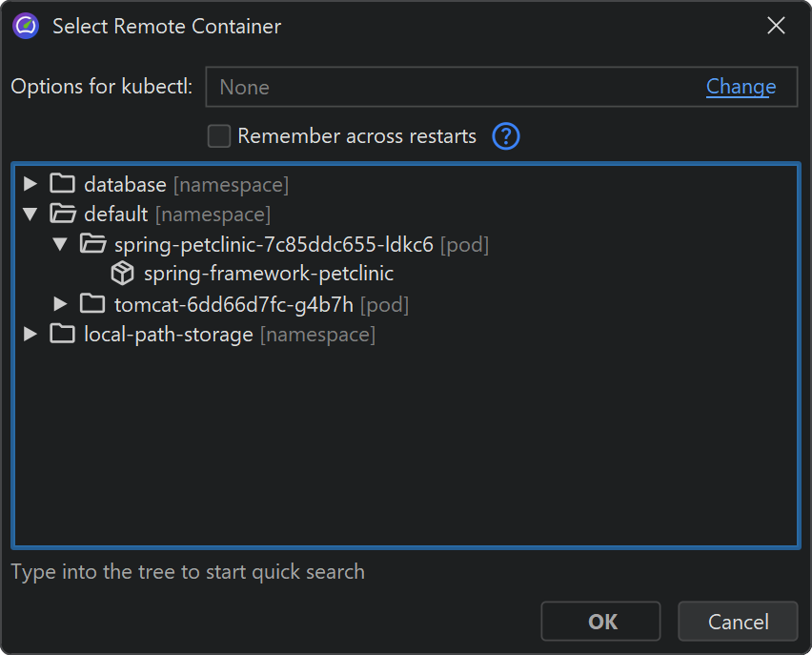Click the default namespace open folder icon
This screenshot has width=812, height=655.
coord(62,214)
